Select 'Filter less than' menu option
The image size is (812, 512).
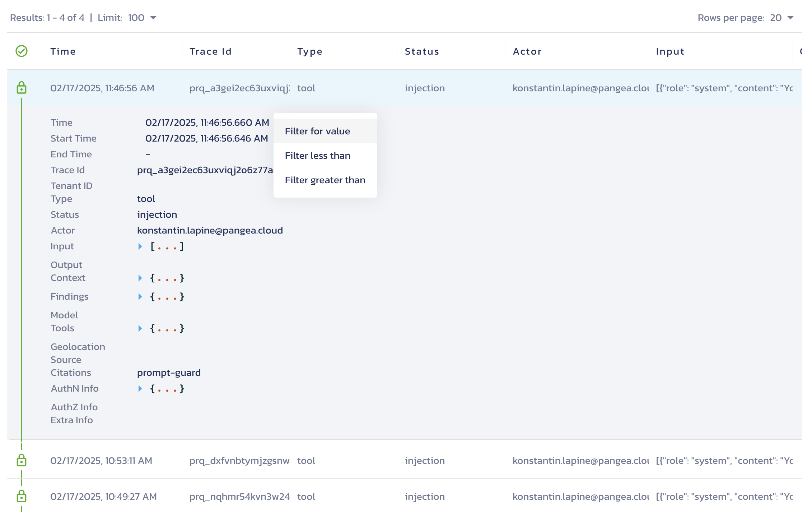318,155
